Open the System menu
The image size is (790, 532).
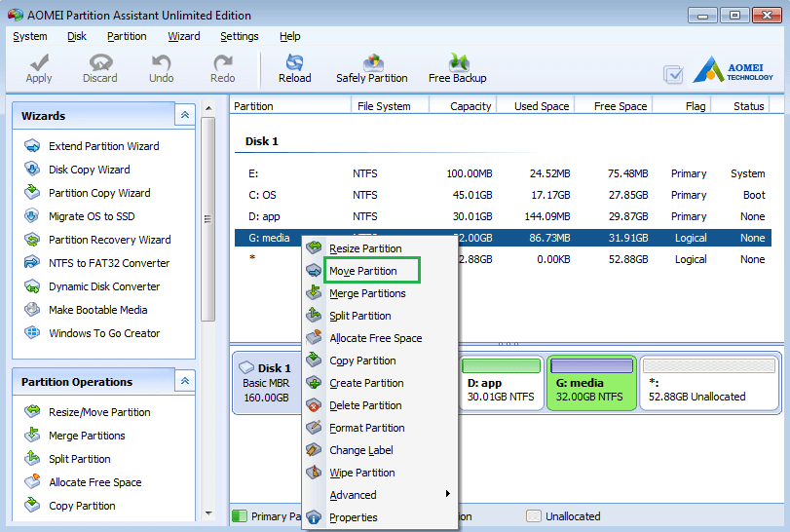click(30, 36)
